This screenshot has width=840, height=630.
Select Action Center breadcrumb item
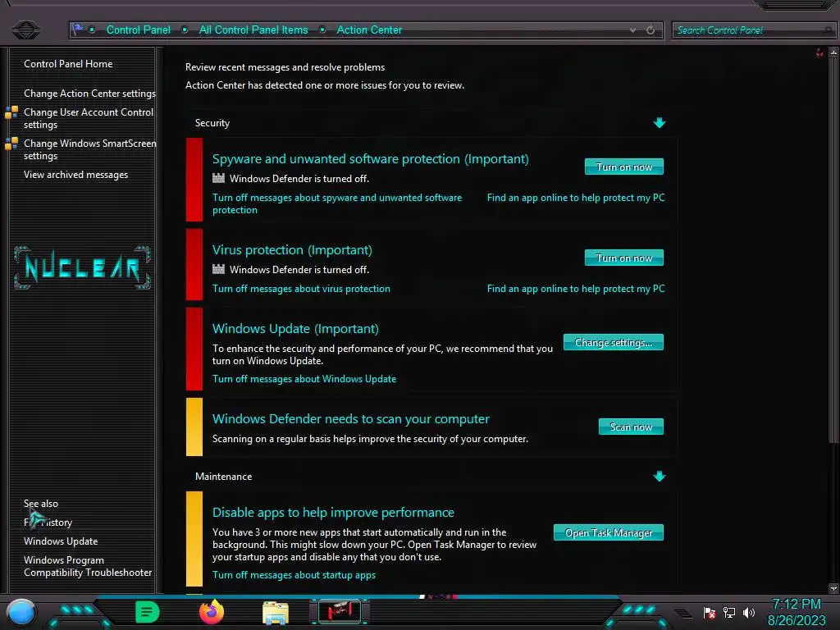click(369, 30)
